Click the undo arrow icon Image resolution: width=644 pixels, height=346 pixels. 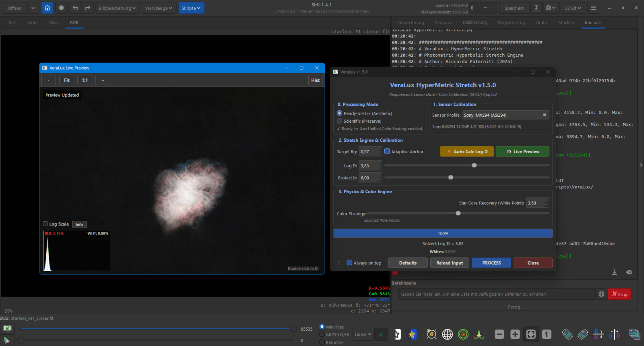[x=75, y=8]
